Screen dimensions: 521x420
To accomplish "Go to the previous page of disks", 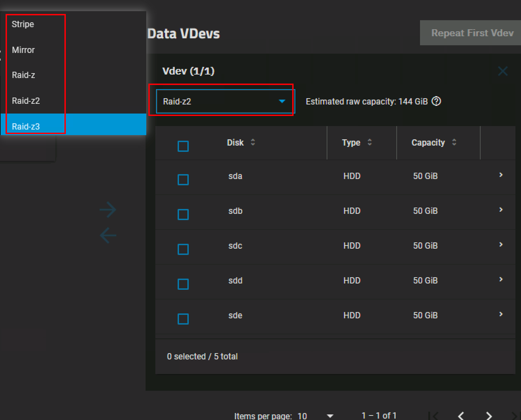I will pyautogui.click(x=461, y=416).
